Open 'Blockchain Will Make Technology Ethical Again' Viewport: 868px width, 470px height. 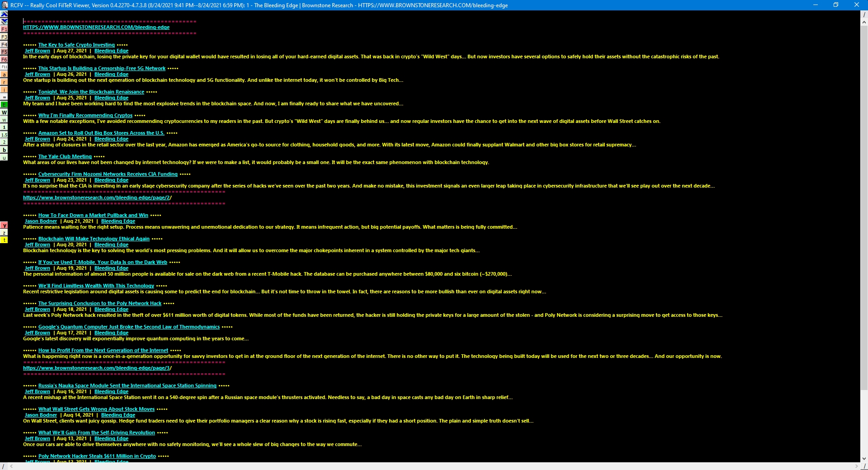pos(94,239)
